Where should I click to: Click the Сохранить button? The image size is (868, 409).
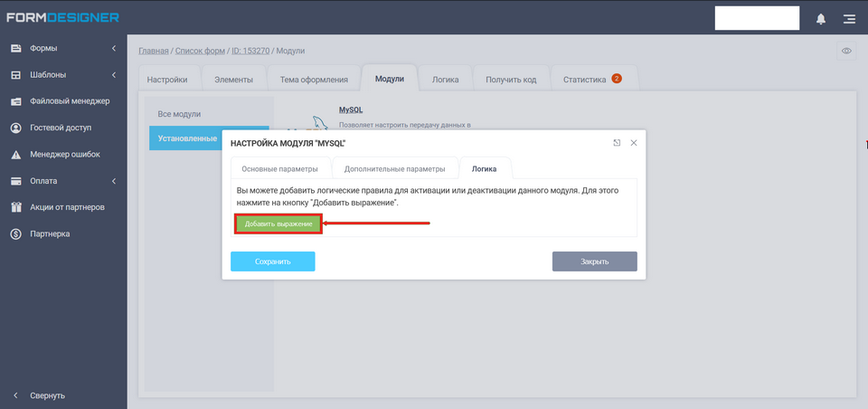[x=272, y=262]
